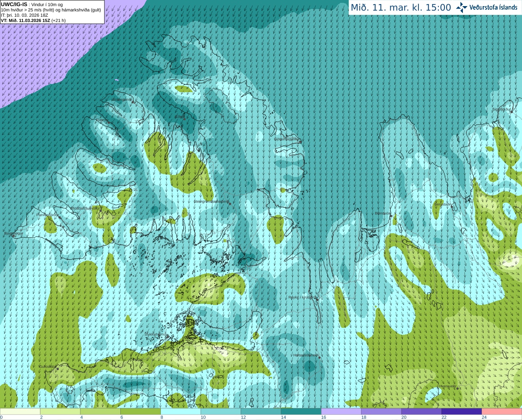Pick the above-24 m/s pink swatch

pyautogui.click(x=502, y=411)
